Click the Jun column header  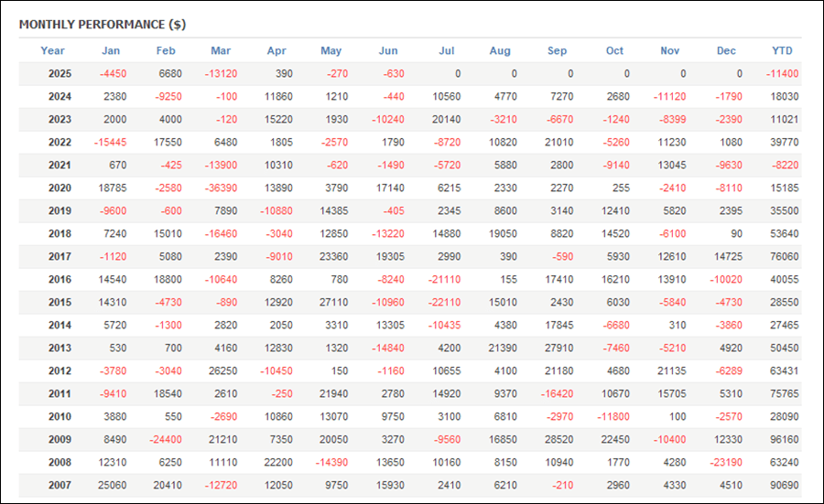pyautogui.click(x=388, y=50)
